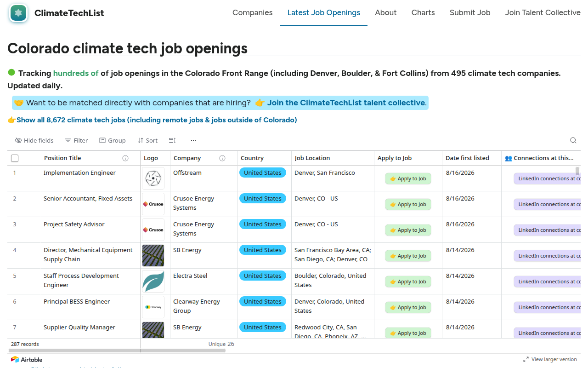Open LinkedIn connections for Project Safety Advisor

pos(547,230)
